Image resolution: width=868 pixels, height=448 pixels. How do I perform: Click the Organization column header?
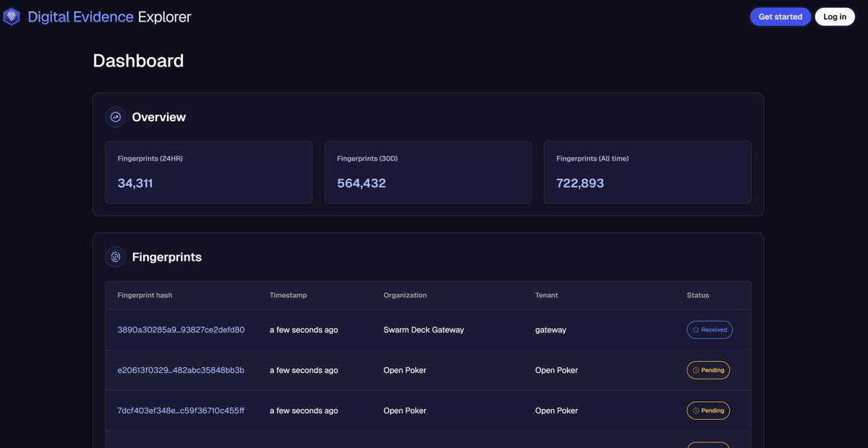405,295
